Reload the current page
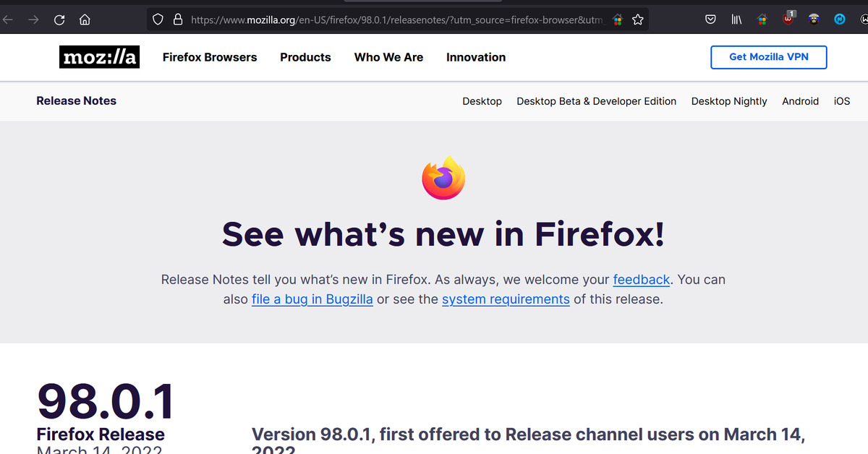868x454 pixels. pos(59,20)
